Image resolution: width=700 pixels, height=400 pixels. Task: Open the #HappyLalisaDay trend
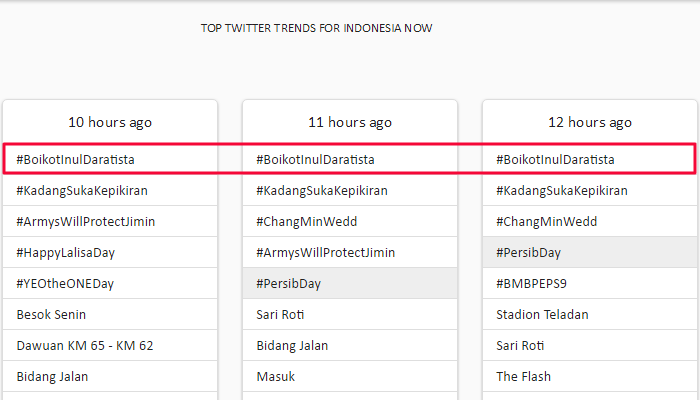[x=67, y=252]
